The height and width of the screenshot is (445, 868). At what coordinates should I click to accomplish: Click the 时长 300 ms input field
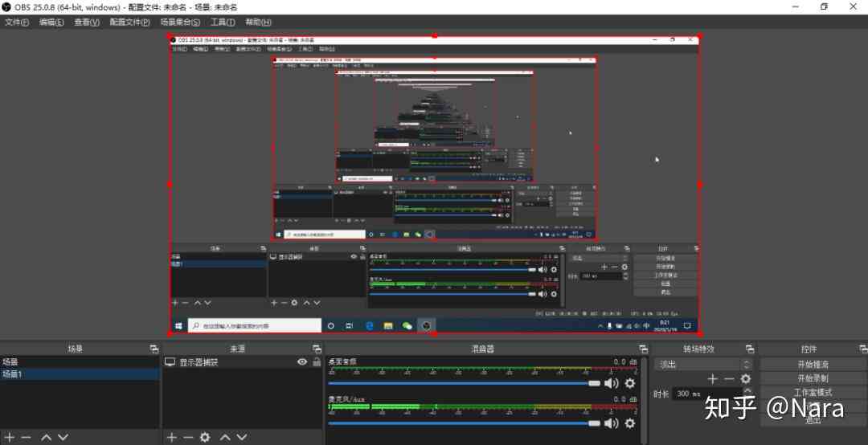tap(707, 394)
